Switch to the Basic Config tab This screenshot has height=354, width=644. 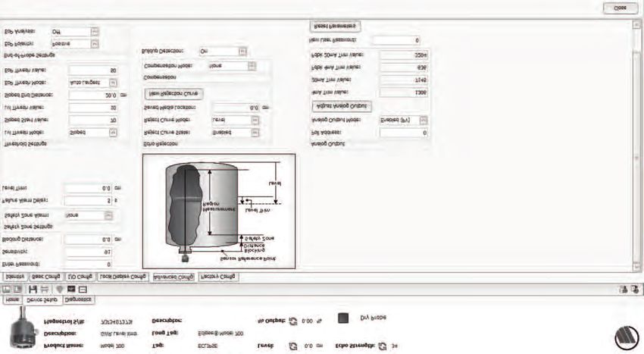[45, 277]
